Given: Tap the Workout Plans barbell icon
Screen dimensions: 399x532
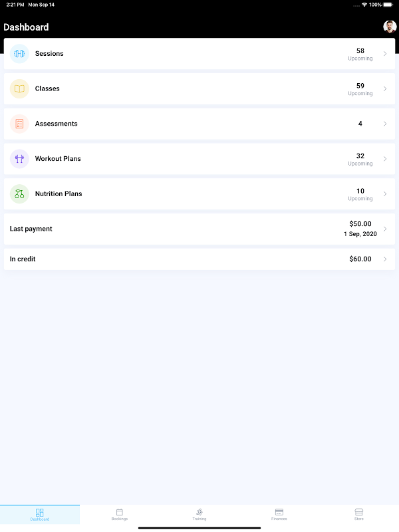Looking at the screenshot, I should click(x=19, y=159).
